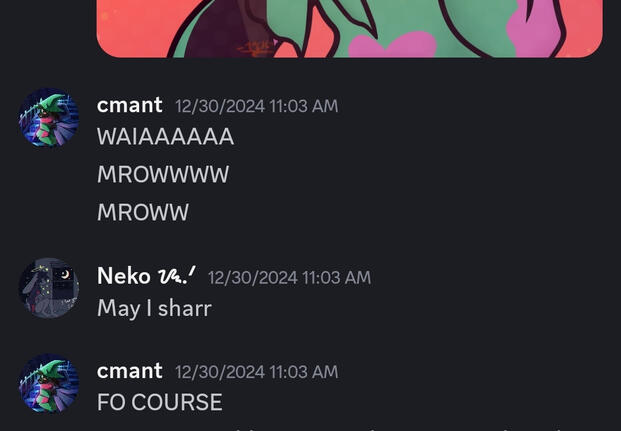Click Neko's avatar with the moon
Image resolution: width=621 pixels, height=431 pixels.
point(49,288)
